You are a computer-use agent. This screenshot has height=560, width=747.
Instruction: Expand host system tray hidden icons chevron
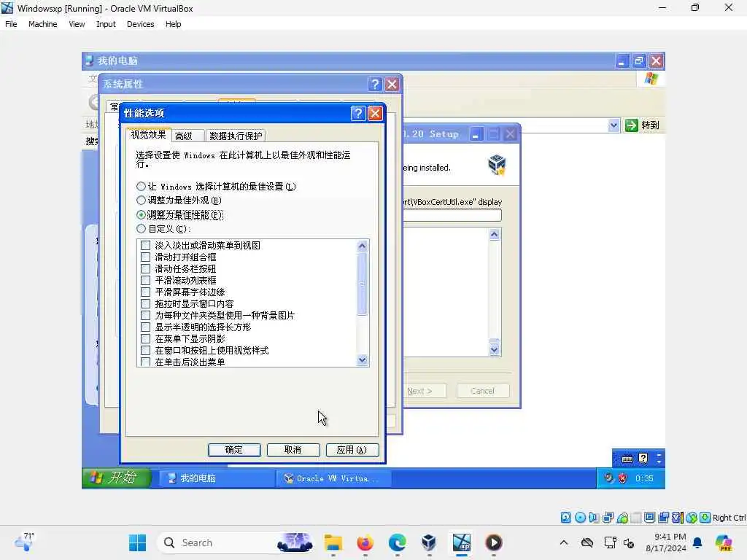pyautogui.click(x=564, y=542)
